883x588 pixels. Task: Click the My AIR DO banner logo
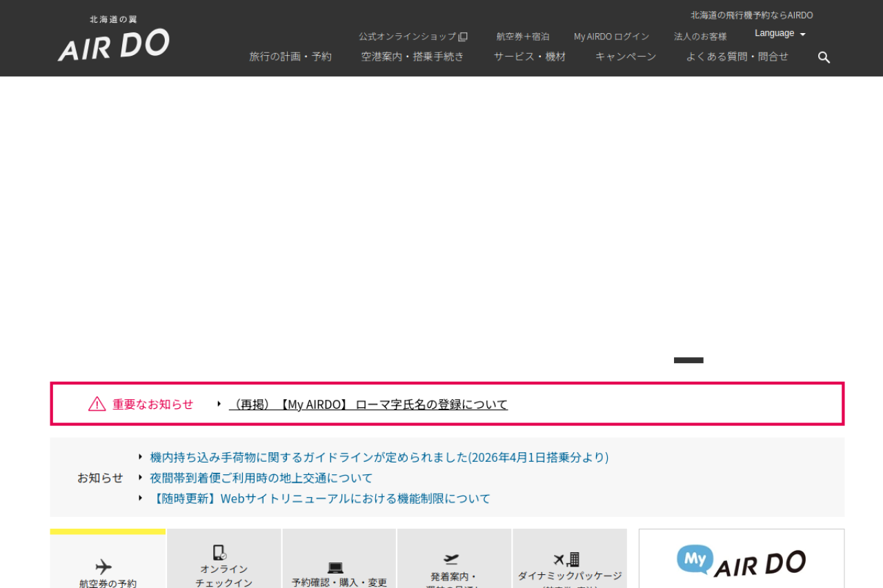click(x=741, y=561)
